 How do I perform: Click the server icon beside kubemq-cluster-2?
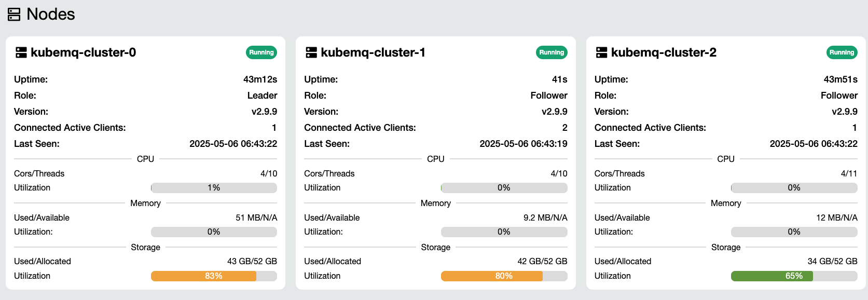click(x=601, y=52)
